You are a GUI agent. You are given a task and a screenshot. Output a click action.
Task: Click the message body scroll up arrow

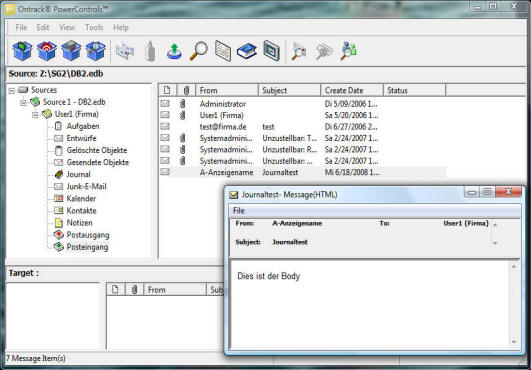point(514,267)
